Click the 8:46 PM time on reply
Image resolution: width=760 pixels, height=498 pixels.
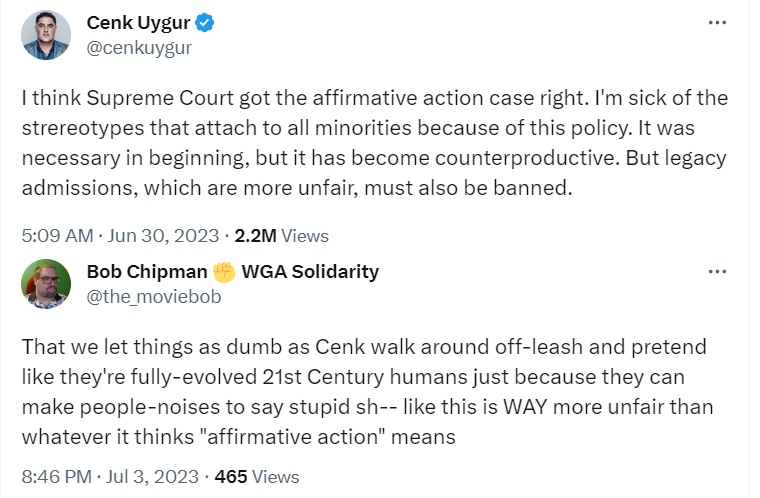click(56, 476)
